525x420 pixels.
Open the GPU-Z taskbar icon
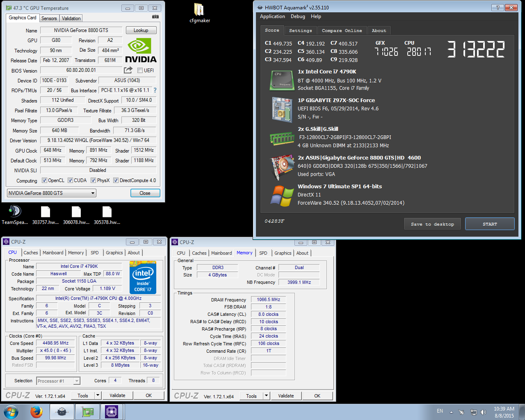87,412
